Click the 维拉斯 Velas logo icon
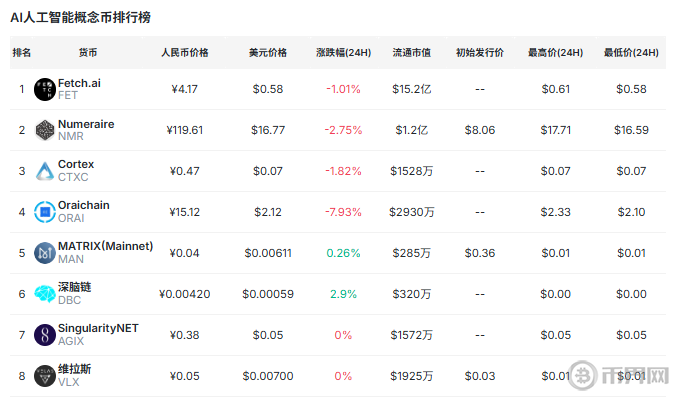Image resolution: width=680 pixels, height=403 pixels. (x=45, y=376)
